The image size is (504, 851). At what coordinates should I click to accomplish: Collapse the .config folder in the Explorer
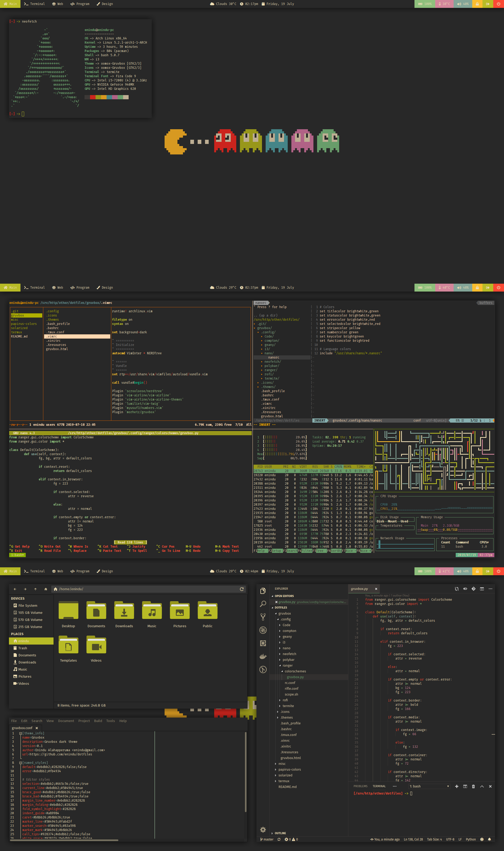(x=285, y=619)
